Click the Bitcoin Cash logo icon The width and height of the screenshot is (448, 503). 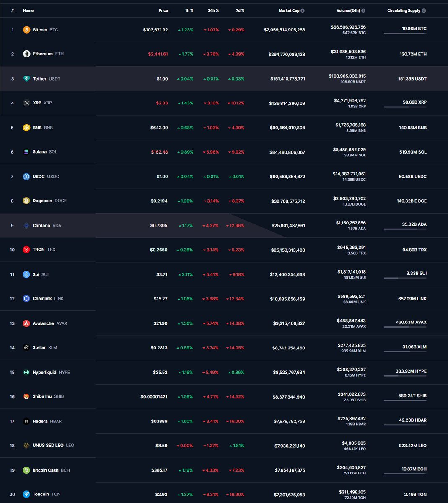26,470
